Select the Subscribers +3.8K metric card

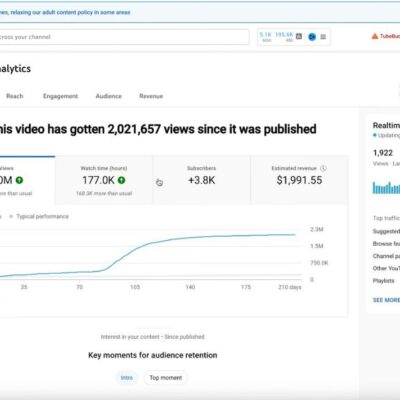[201, 180]
